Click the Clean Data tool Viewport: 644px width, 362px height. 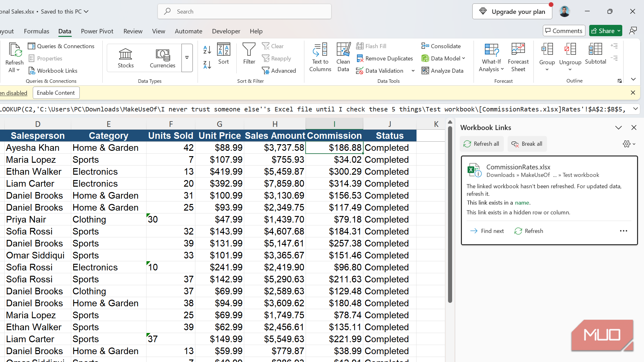pos(343,58)
